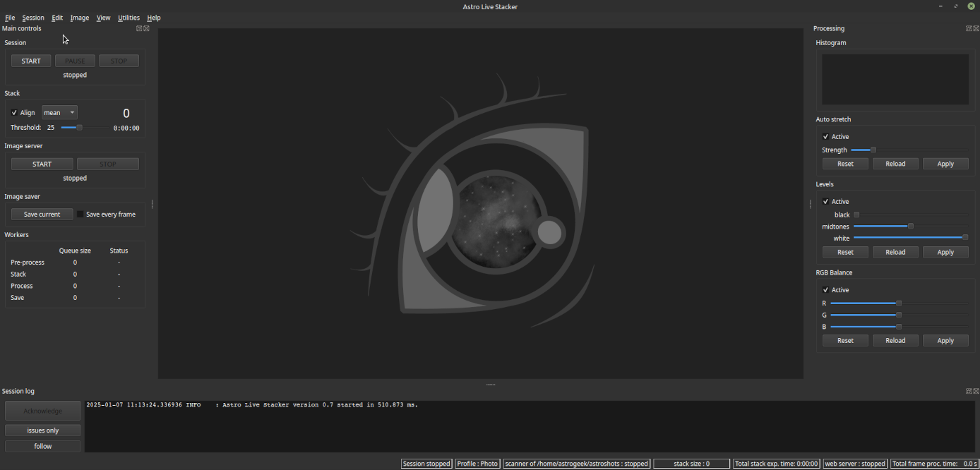980x470 pixels.
Task: Close the Main controls panel
Action: 146,28
